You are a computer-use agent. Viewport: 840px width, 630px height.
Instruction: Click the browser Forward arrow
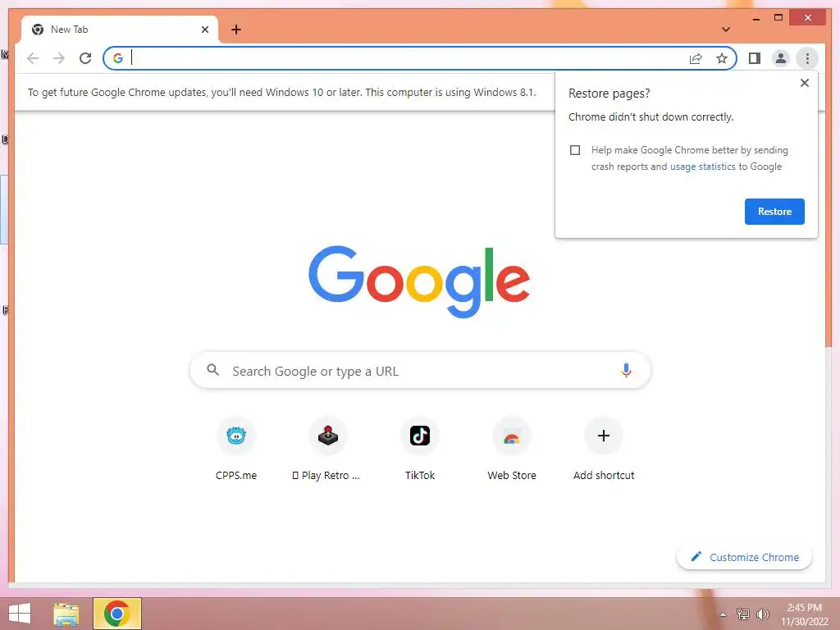[59, 58]
